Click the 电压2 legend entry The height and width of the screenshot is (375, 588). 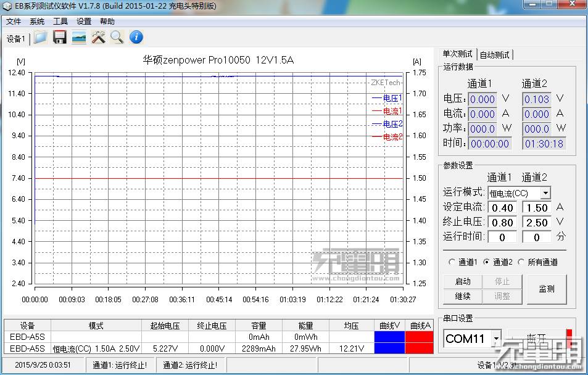tap(387, 124)
